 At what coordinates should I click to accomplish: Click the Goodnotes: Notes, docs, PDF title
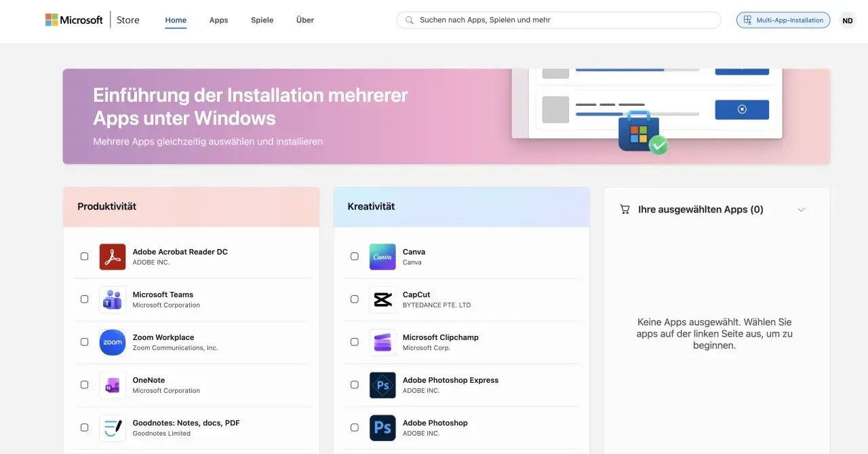pyautogui.click(x=186, y=423)
